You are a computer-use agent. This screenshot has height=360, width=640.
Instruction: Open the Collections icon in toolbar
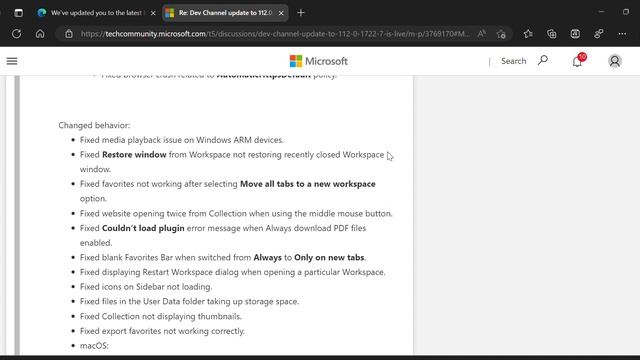tap(552, 34)
